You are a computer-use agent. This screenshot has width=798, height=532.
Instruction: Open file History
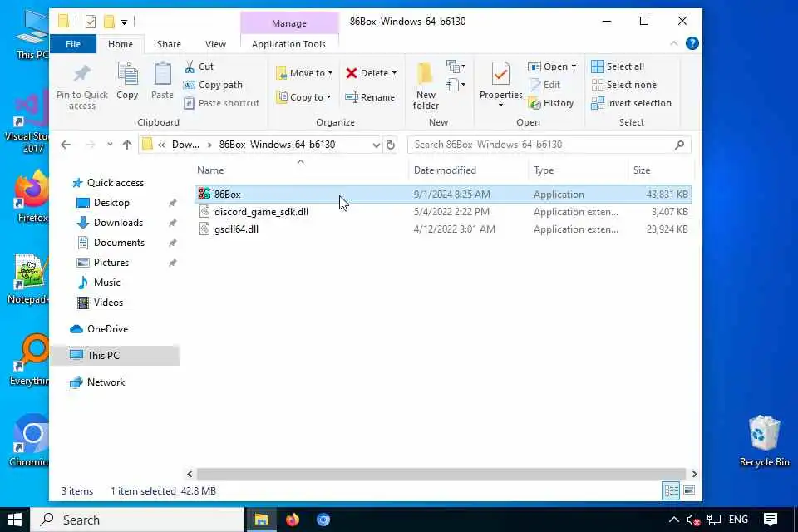pos(551,103)
